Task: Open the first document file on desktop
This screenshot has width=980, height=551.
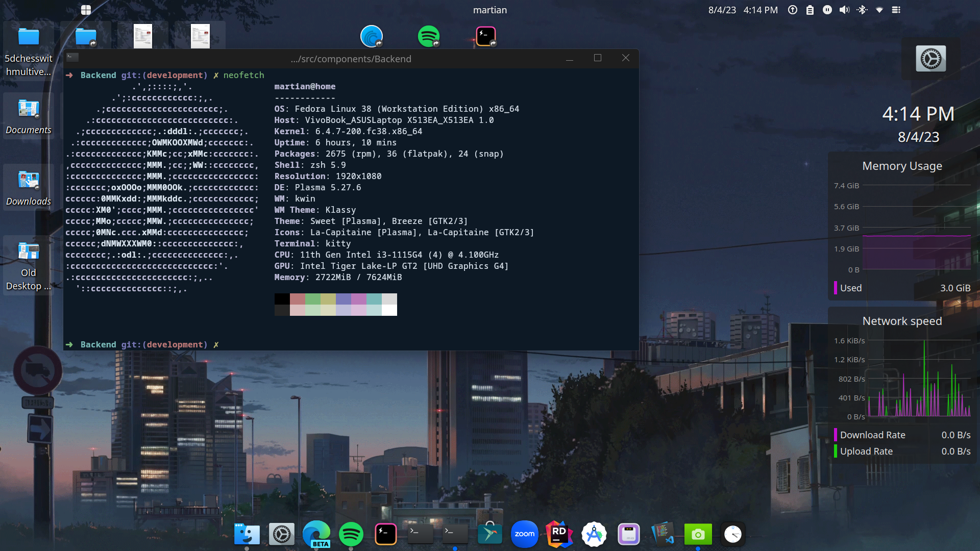Action: 143,36
